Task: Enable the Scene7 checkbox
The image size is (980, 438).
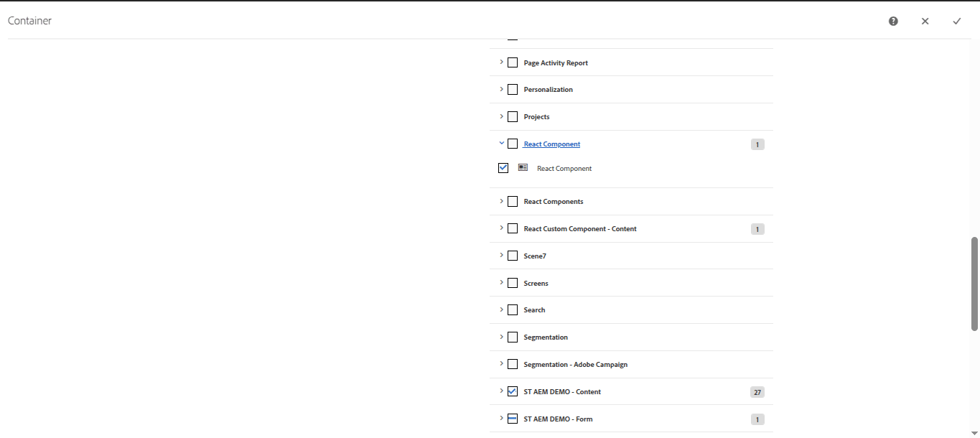Action: tap(513, 256)
